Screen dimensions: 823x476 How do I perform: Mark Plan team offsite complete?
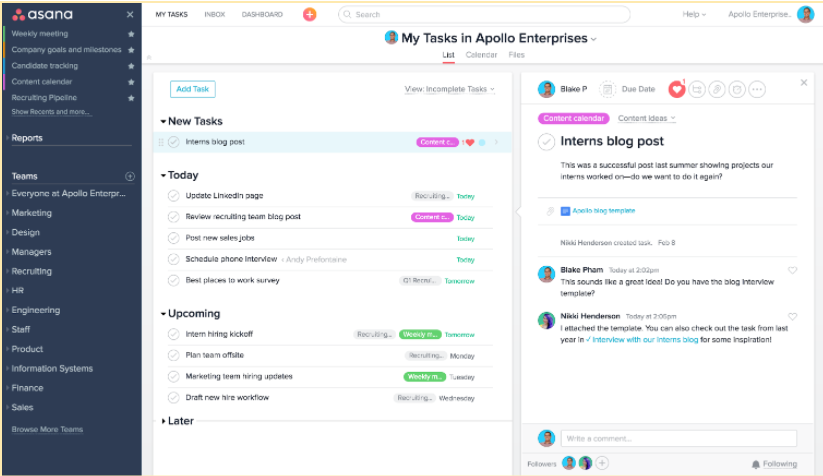tap(174, 355)
